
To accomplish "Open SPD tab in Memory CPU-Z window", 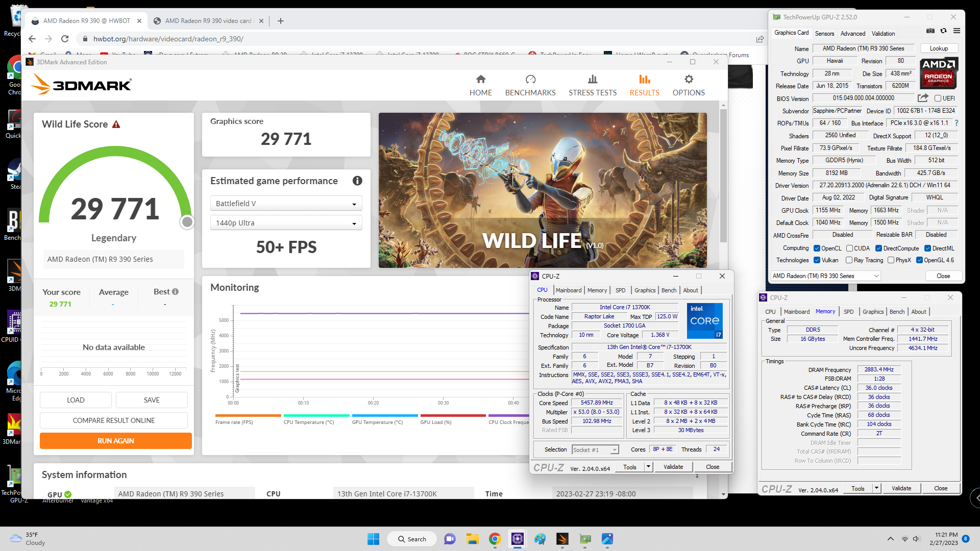I will pyautogui.click(x=848, y=312).
